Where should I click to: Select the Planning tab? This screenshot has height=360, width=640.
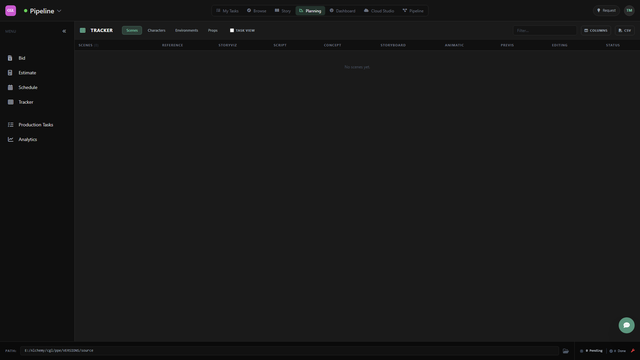(310, 11)
